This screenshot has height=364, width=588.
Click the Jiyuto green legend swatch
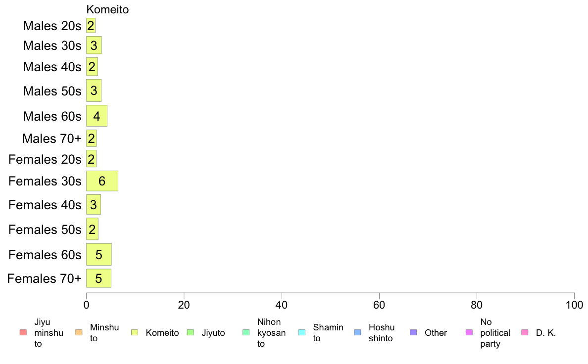click(x=191, y=332)
